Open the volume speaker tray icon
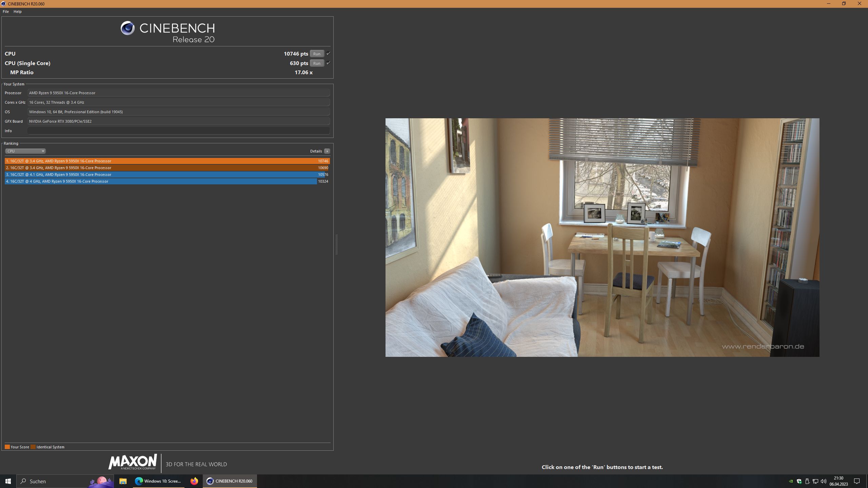 (x=823, y=481)
